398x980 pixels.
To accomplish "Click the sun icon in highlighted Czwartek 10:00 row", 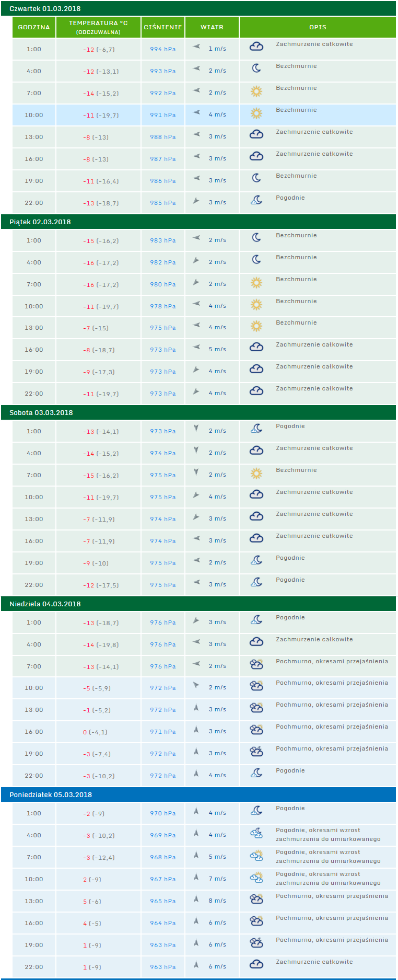I will 256,112.
